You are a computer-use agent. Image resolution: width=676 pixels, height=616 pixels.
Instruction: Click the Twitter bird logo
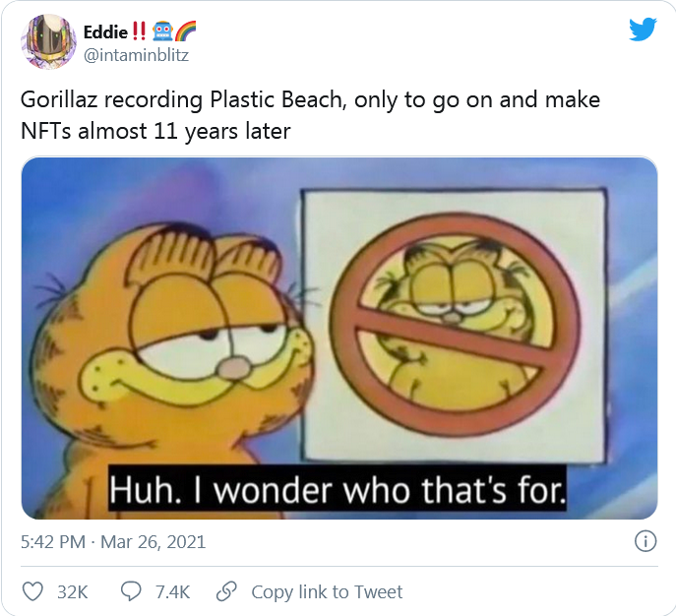643,29
